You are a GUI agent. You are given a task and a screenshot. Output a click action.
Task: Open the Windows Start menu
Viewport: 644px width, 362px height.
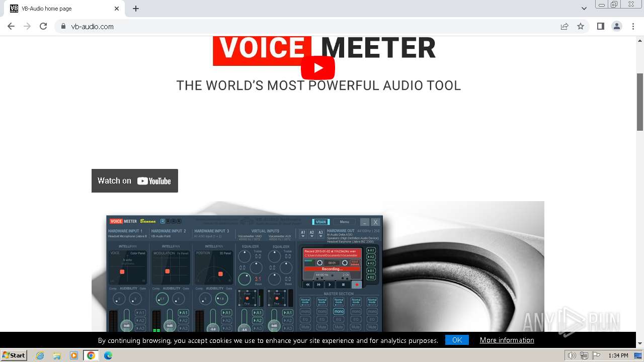(x=14, y=355)
